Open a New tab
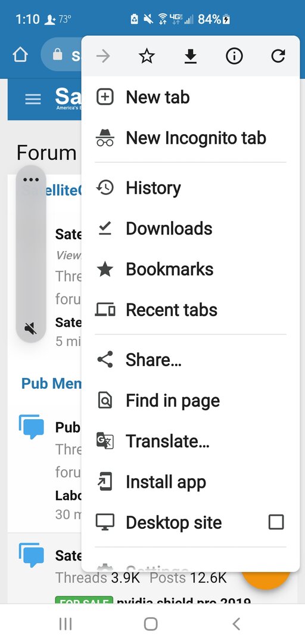 (x=191, y=97)
